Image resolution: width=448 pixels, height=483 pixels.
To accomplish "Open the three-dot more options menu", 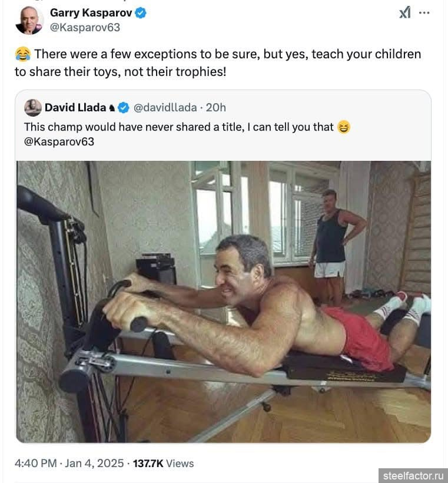I will 424,13.
